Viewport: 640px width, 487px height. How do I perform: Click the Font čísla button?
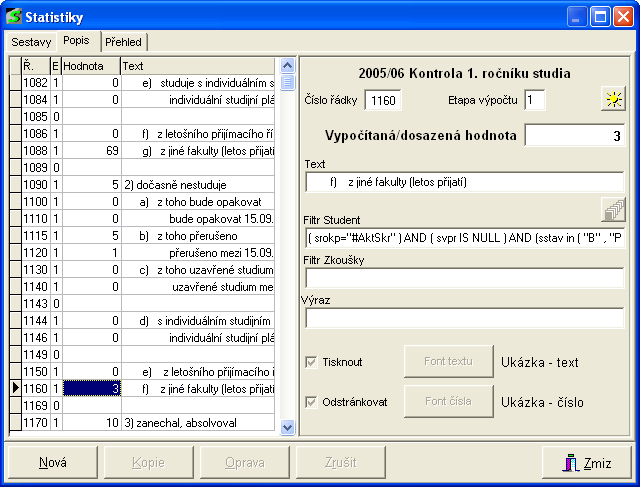coord(449,401)
